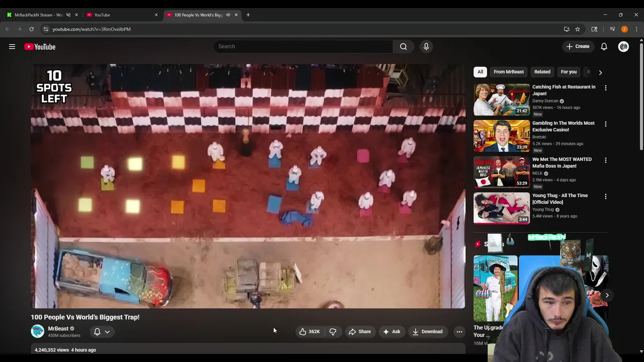Click the address bar URL
Screen dimensions: 644x362
(92, 29)
